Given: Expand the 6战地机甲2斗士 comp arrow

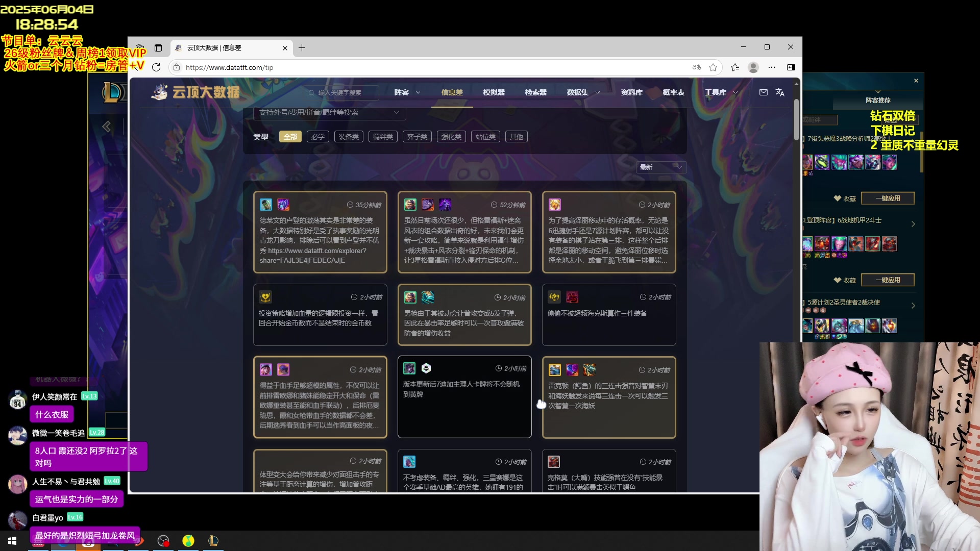Looking at the screenshot, I should pos(913,224).
